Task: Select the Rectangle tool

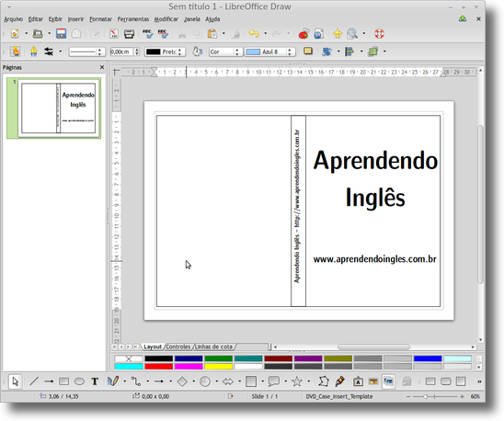Action: (64, 381)
